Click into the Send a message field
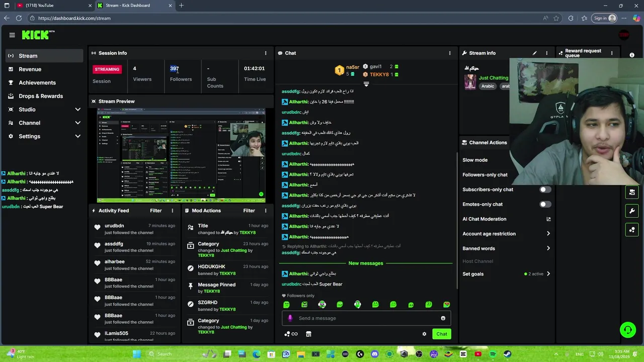This screenshot has width=644, height=362. [366, 318]
